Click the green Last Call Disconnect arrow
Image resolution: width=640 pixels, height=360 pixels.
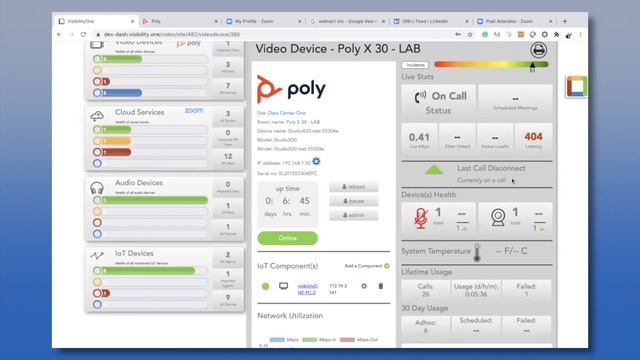coord(433,169)
